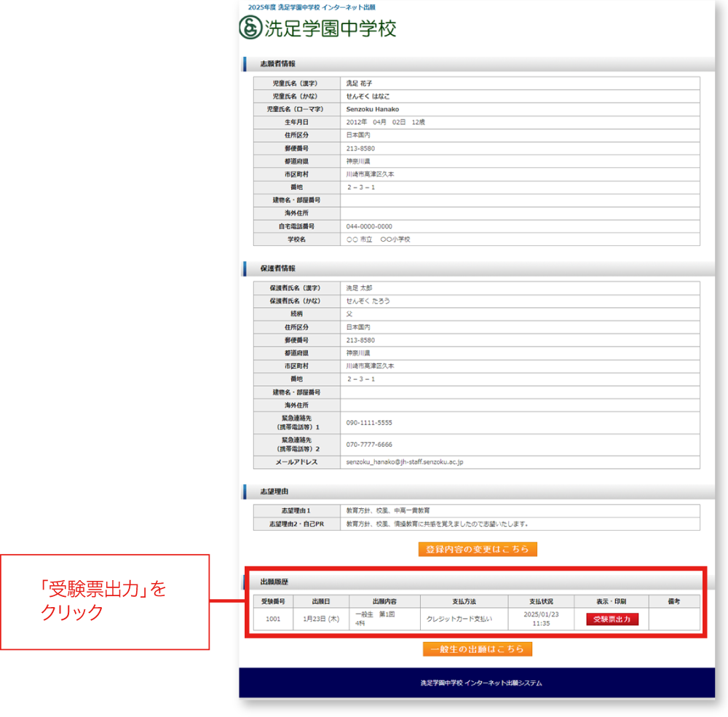Click the クレジットカード支払い payment method cell
728x717 pixels.
click(x=459, y=619)
